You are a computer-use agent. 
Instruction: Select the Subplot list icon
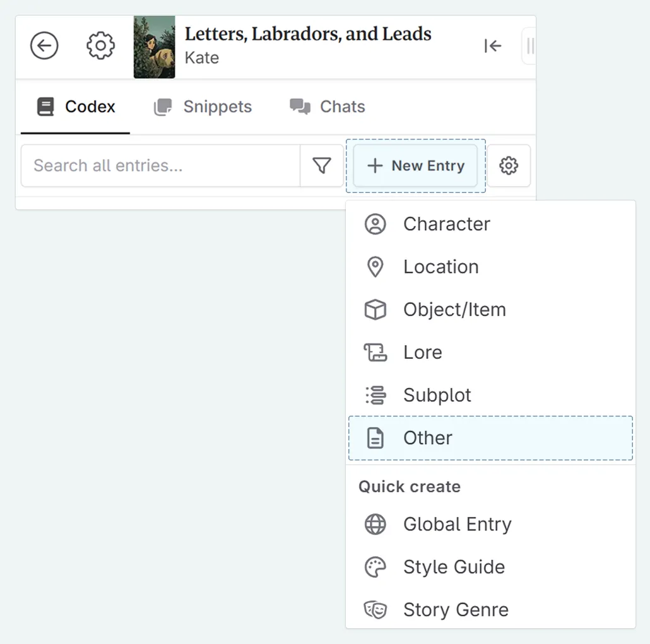tap(375, 395)
